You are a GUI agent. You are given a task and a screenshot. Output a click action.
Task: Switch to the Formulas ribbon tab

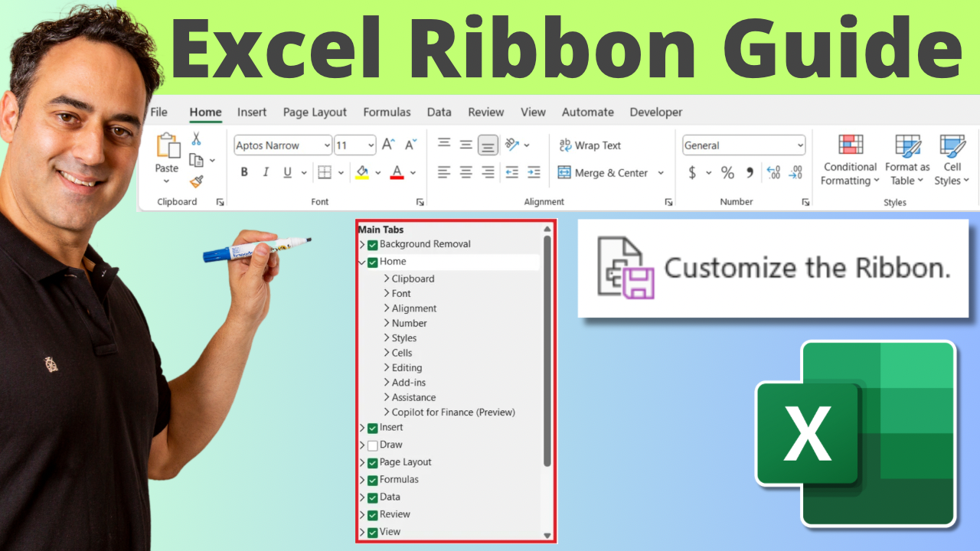(387, 112)
